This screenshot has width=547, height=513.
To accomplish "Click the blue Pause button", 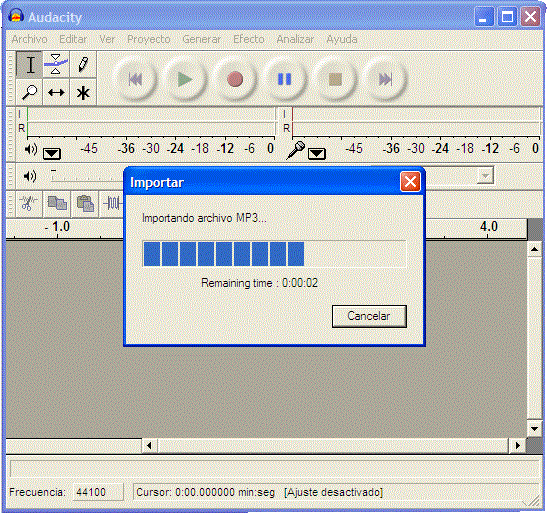I will (284, 79).
